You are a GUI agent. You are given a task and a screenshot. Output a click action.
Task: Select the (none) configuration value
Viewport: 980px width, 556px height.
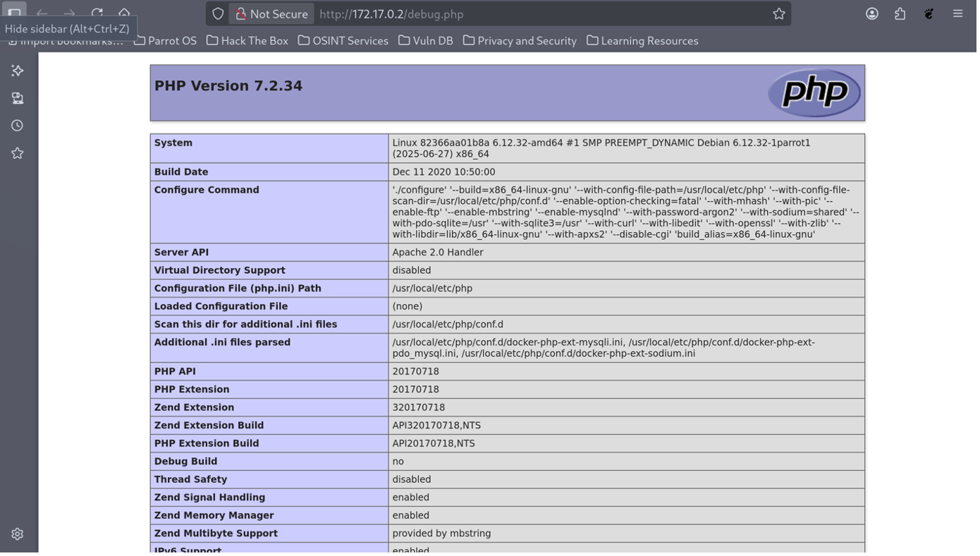click(408, 306)
